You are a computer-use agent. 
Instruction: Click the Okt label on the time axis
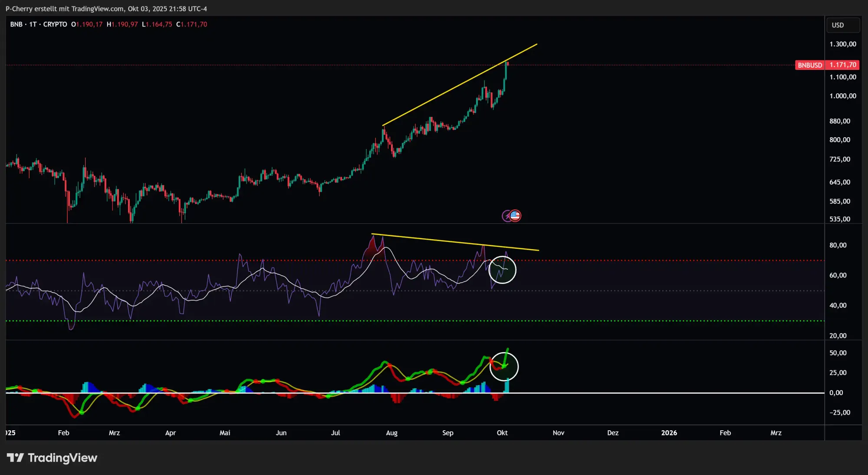(x=502, y=432)
